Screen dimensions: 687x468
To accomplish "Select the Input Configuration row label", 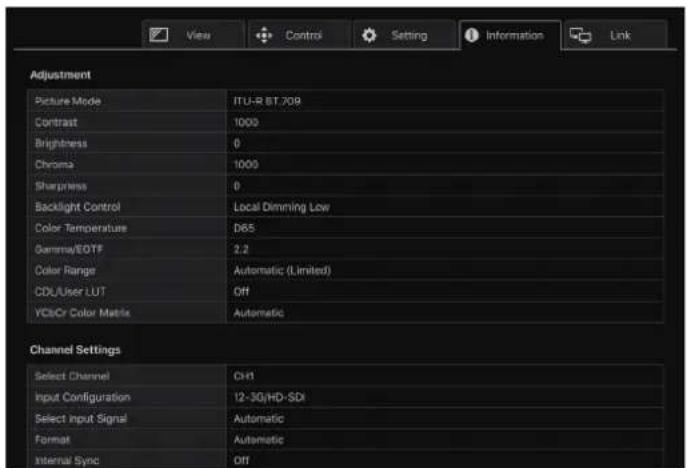I will point(83,397).
